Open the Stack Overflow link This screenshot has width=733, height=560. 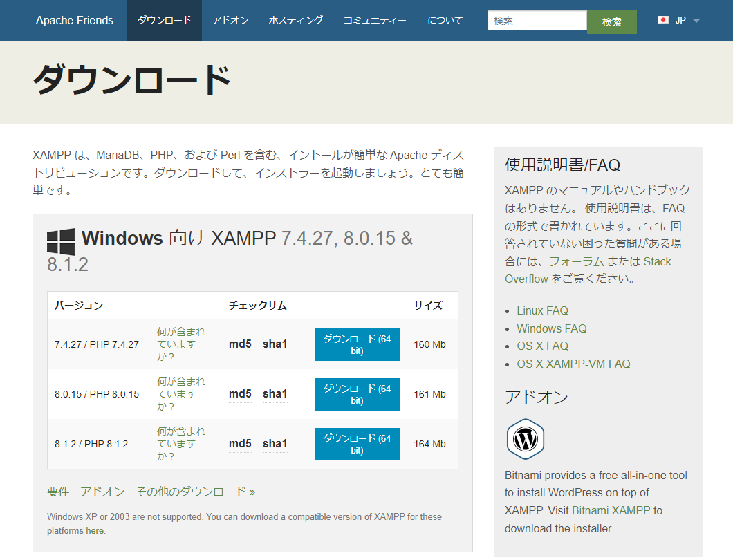(x=588, y=270)
